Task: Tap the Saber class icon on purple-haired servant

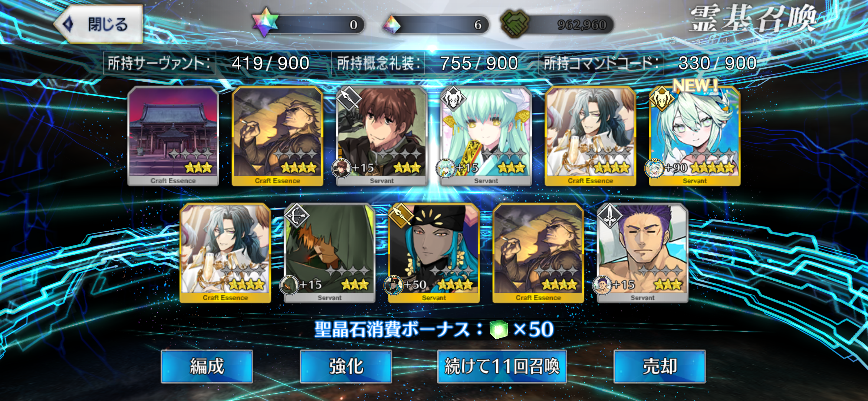Action: (x=609, y=215)
